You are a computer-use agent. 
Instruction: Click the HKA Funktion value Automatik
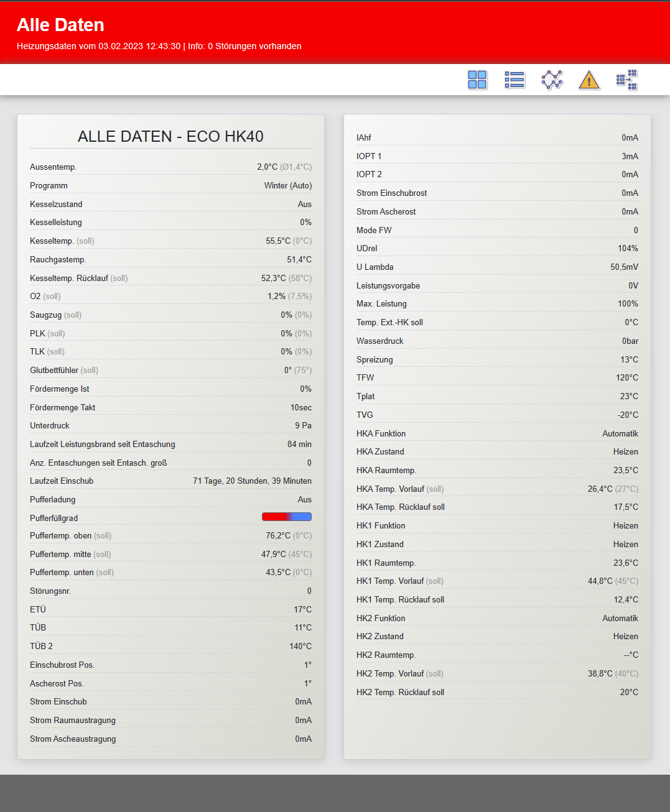[x=620, y=433]
